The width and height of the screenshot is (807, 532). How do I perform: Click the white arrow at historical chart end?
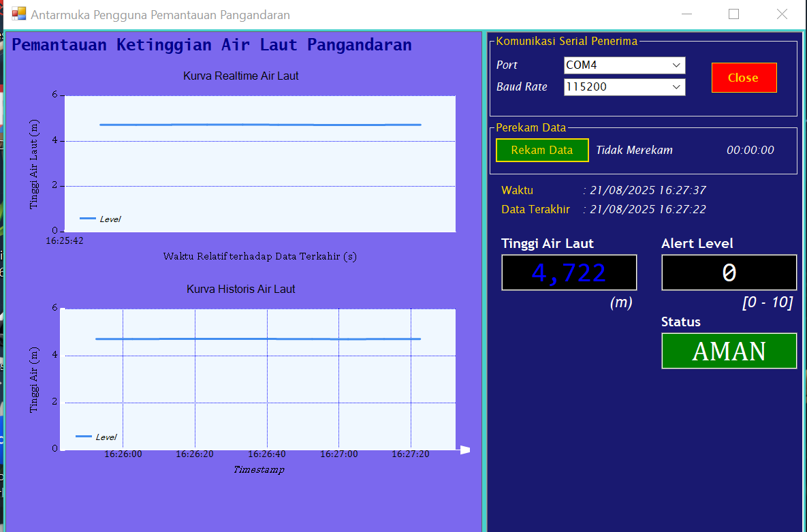click(x=465, y=450)
